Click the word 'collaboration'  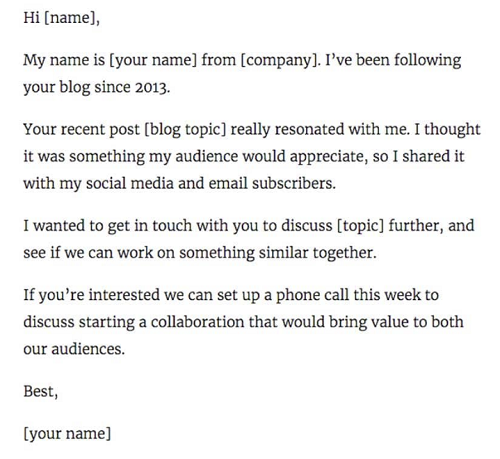pyautogui.click(x=197, y=322)
